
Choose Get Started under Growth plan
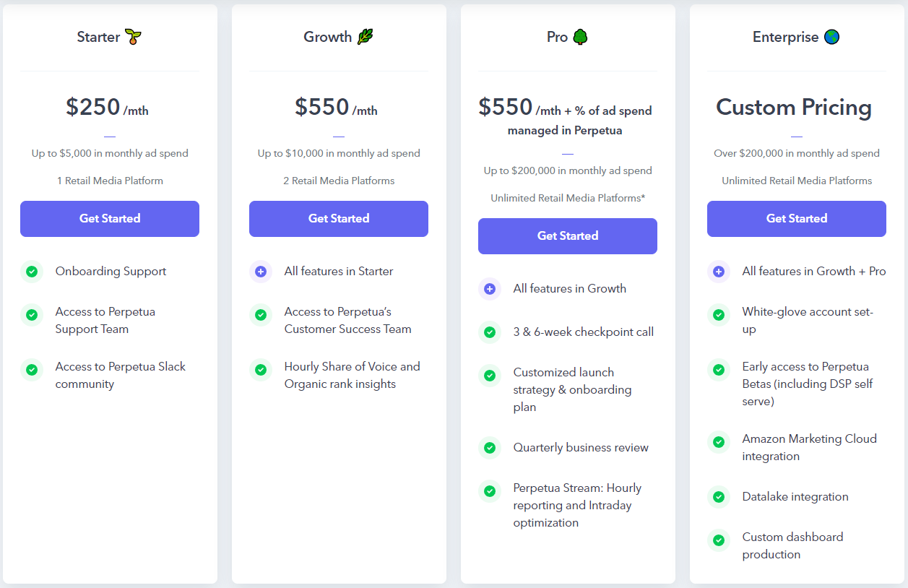click(x=339, y=219)
